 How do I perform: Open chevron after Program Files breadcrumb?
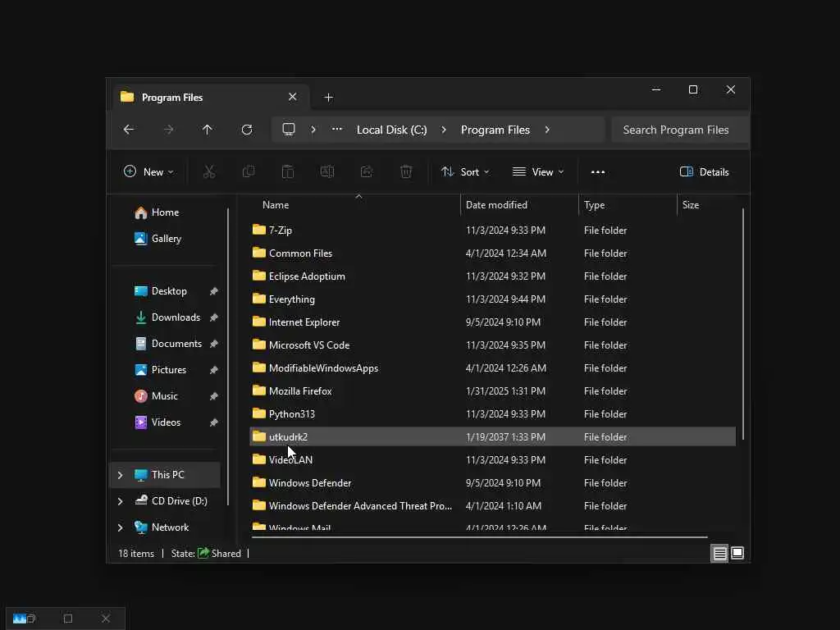(547, 130)
